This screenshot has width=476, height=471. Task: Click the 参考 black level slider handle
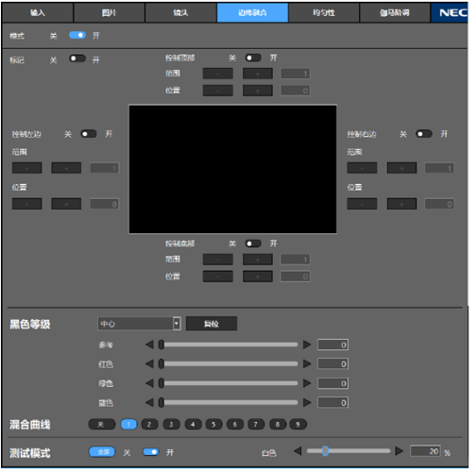[161, 345]
